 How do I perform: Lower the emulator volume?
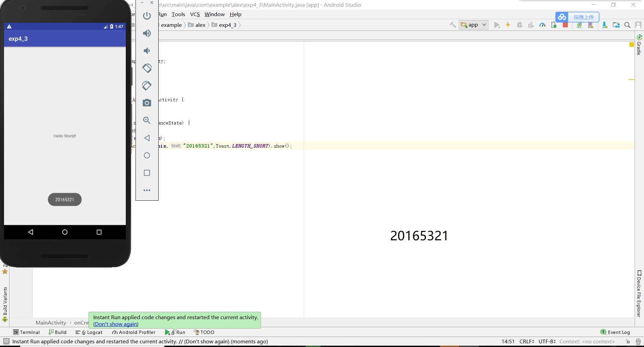pyautogui.click(x=147, y=51)
